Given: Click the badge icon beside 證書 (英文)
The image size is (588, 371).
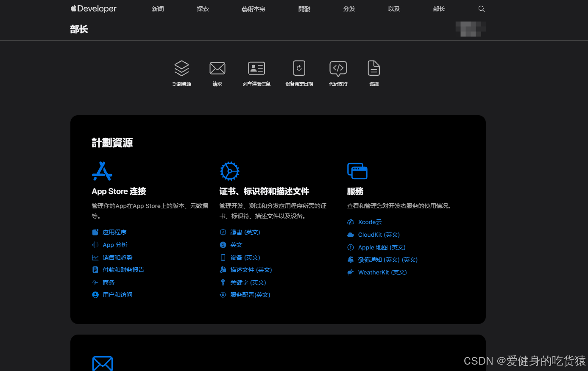Looking at the screenshot, I should coord(223,232).
